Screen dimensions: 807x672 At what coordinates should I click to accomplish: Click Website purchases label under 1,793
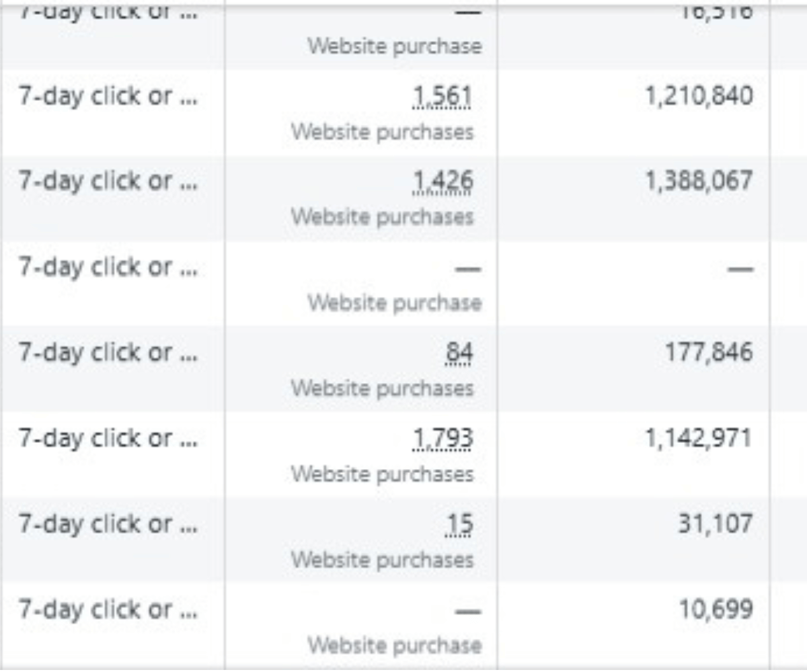(382, 474)
